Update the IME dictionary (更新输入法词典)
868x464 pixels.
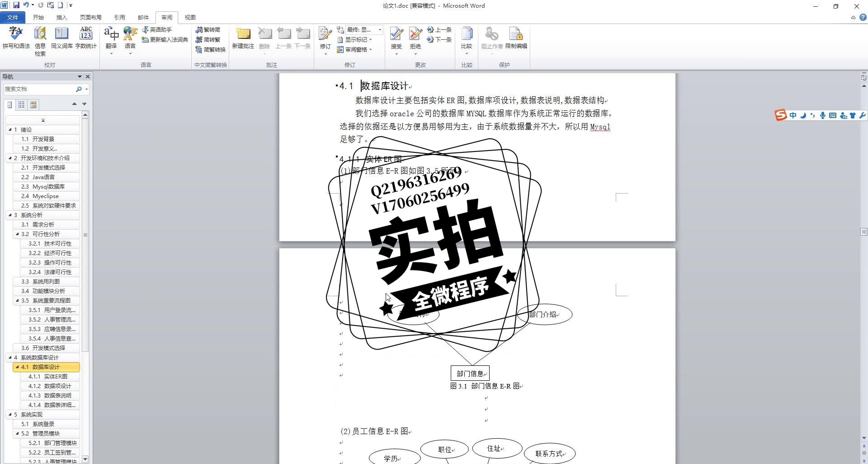pyautogui.click(x=165, y=39)
